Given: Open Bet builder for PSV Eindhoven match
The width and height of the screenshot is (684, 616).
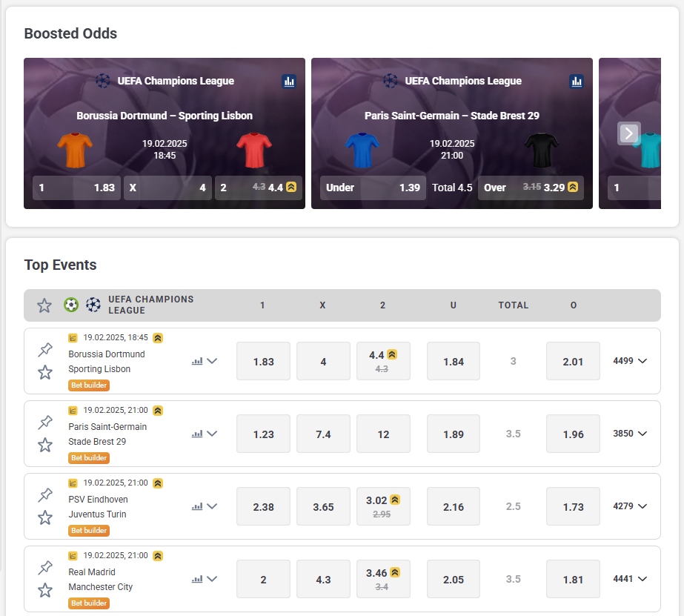Looking at the screenshot, I should (x=89, y=531).
